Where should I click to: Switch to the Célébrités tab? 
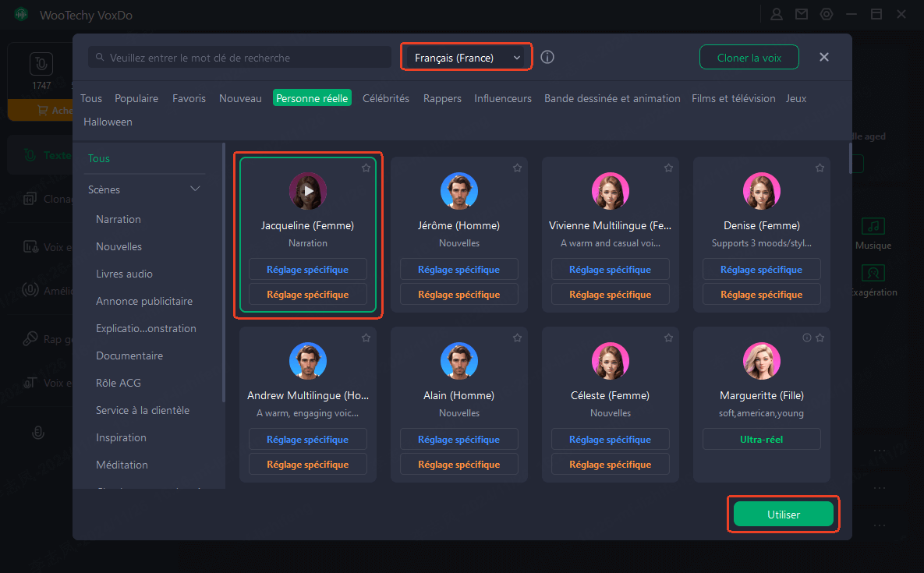[386, 98]
